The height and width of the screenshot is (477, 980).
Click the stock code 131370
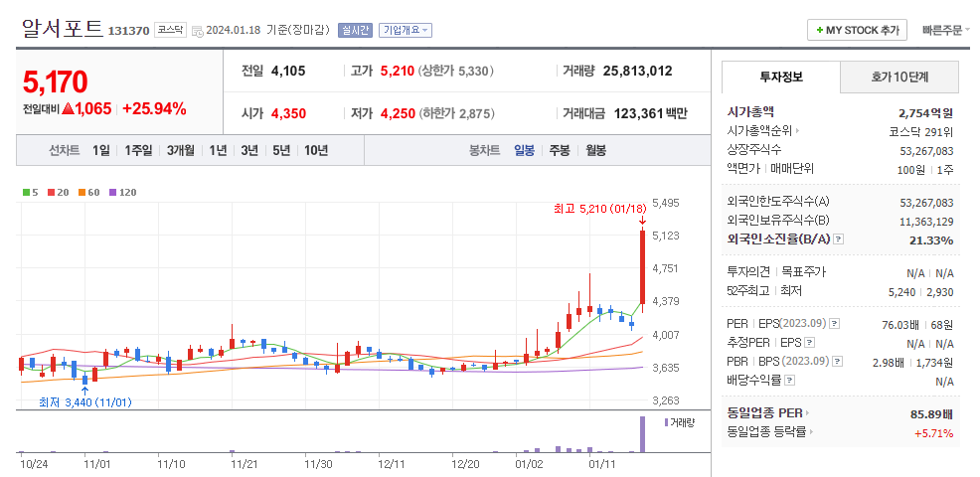pyautogui.click(x=129, y=31)
